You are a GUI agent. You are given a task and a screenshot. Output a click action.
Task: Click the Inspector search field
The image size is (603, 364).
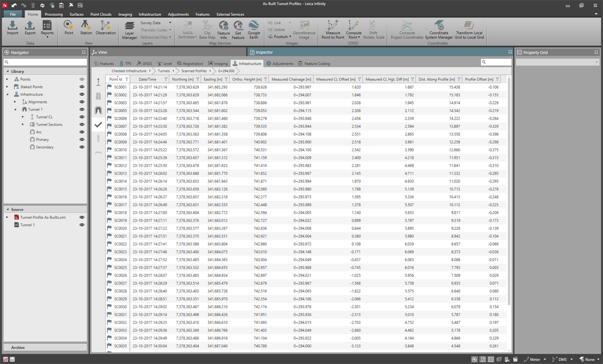click(x=496, y=62)
